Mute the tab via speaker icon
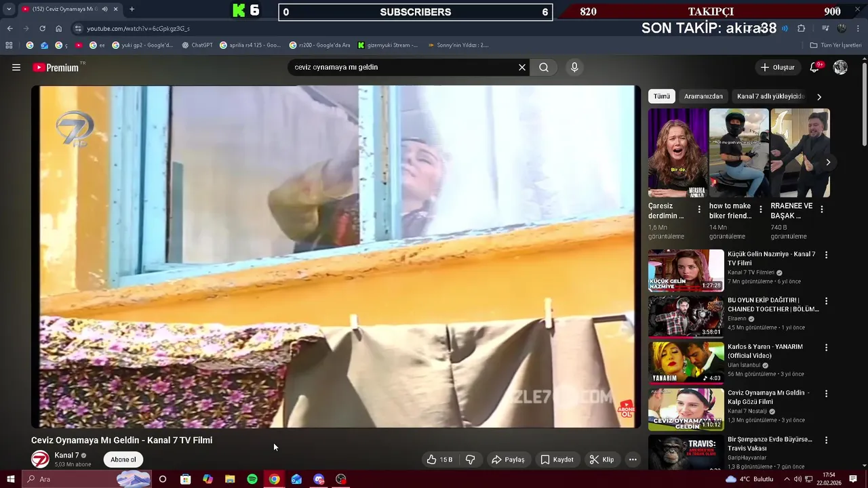Screen dimensions: 868x488 [x=104, y=9]
